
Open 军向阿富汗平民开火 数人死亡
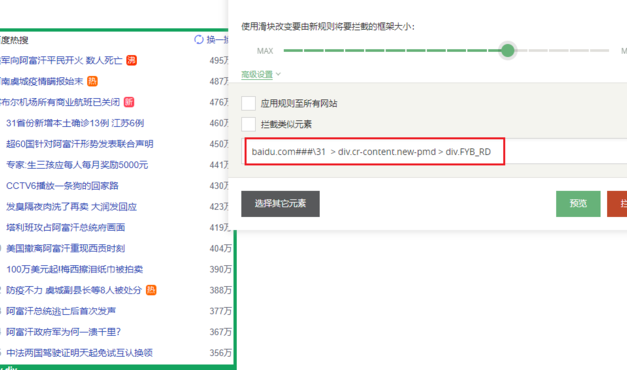click(x=62, y=60)
